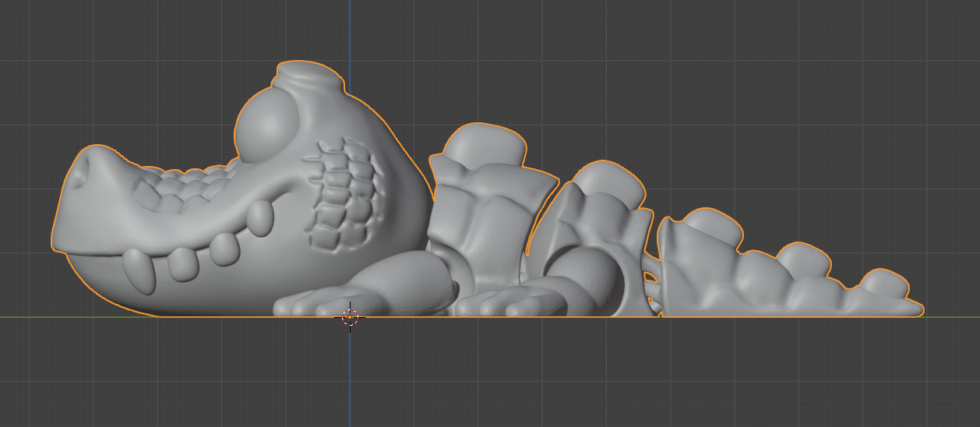
Task: Click the scaly patch on the crocodile's cheek
Action: point(345,195)
